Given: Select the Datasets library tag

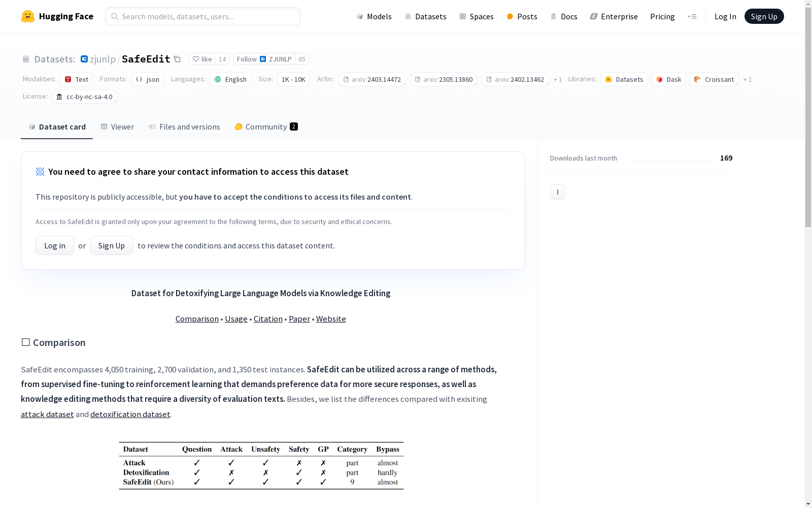Looking at the screenshot, I should (x=624, y=79).
